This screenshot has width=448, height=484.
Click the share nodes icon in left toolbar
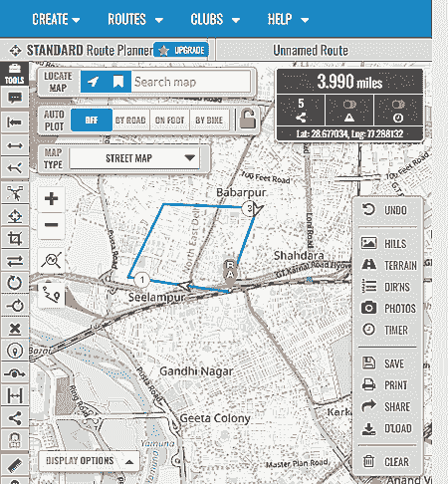tap(15, 418)
